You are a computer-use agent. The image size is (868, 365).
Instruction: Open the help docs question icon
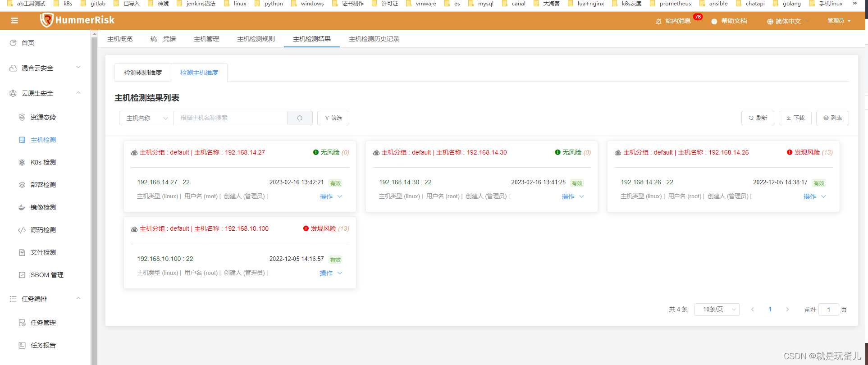tap(714, 21)
